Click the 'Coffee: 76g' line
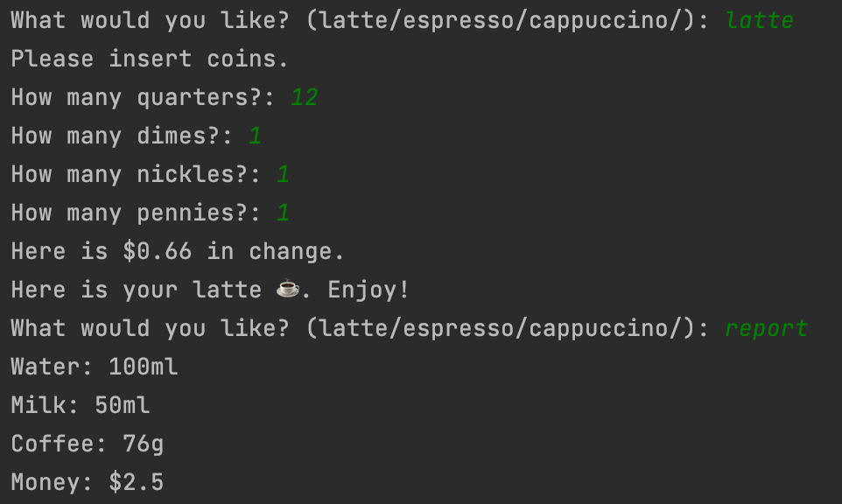 point(88,444)
